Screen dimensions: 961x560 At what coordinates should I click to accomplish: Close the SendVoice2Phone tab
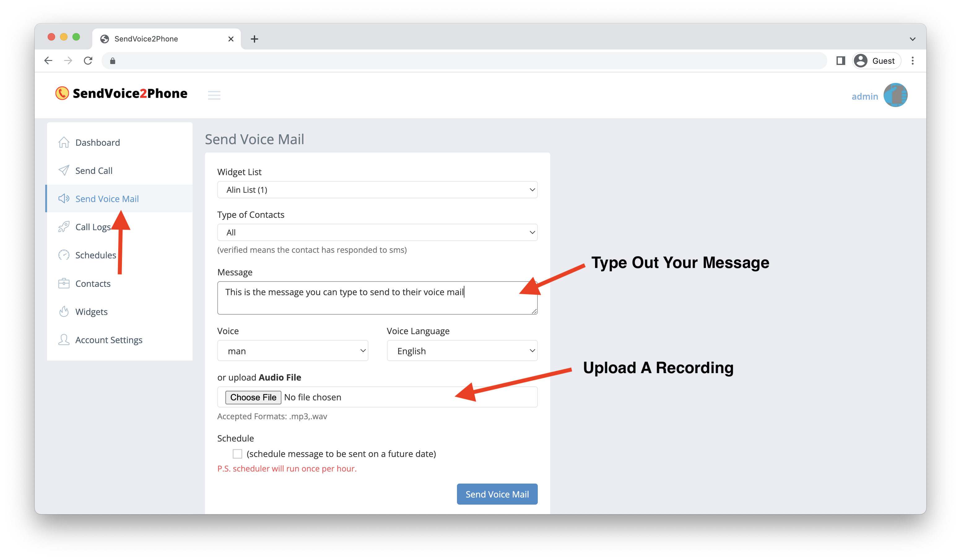[231, 39]
